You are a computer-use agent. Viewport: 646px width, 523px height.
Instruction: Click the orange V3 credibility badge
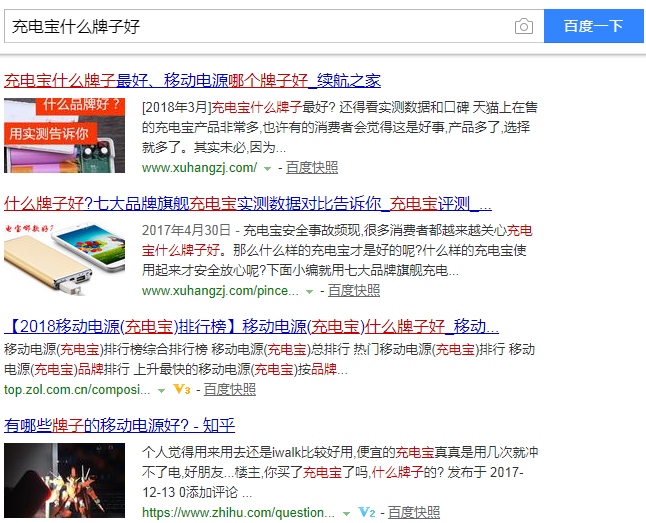pyautogui.click(x=182, y=389)
